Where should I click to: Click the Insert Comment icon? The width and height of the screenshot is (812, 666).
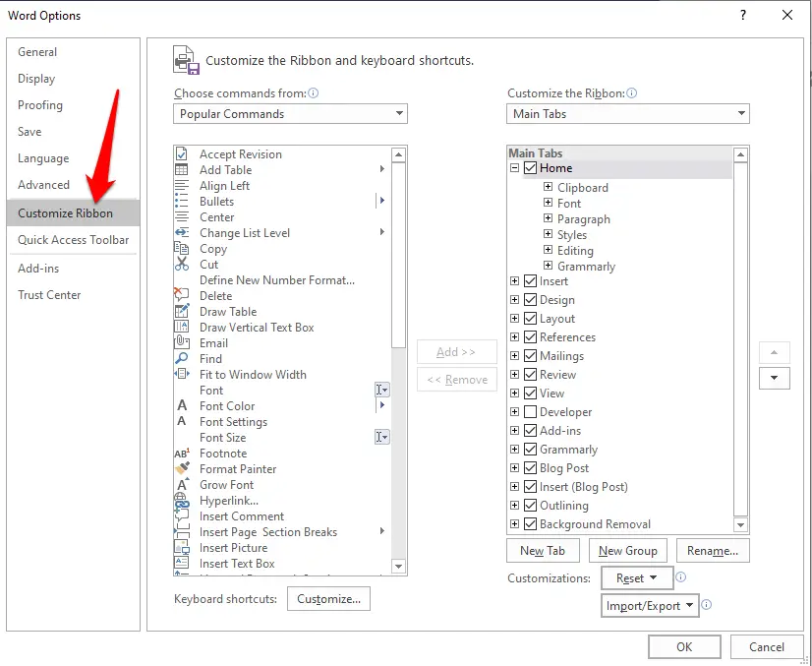point(181,515)
